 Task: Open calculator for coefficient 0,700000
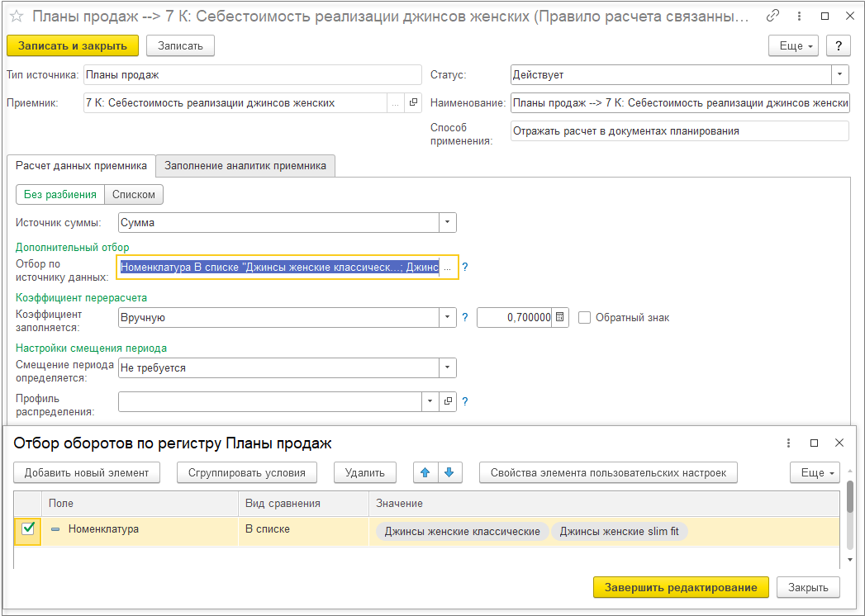(x=560, y=318)
